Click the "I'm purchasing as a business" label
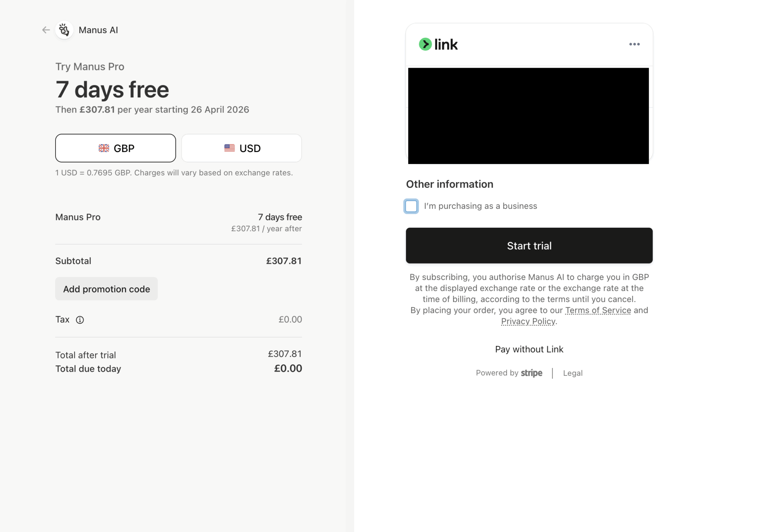This screenshot has width=758, height=532. [480, 206]
